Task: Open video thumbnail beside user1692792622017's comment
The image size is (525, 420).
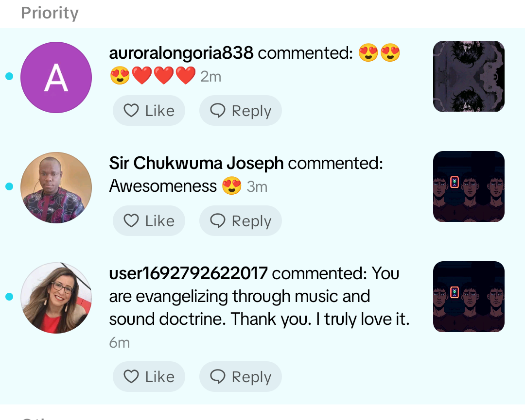Action: click(469, 297)
